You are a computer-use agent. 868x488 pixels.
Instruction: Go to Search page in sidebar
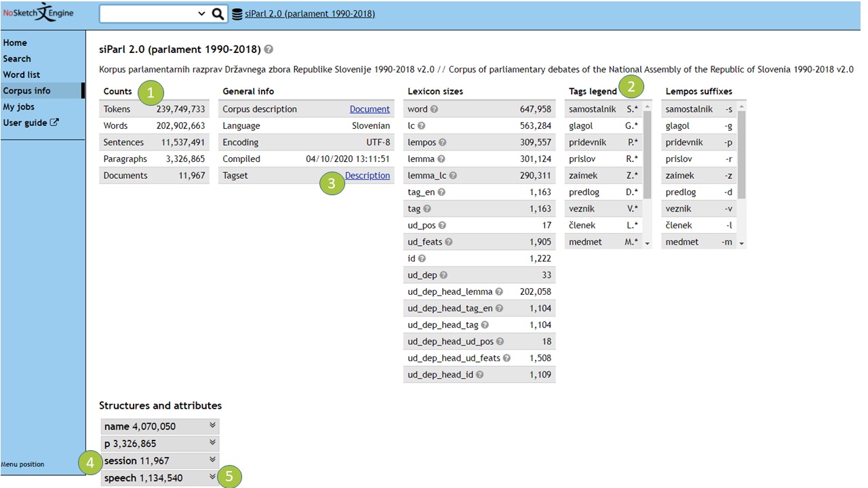tap(17, 59)
